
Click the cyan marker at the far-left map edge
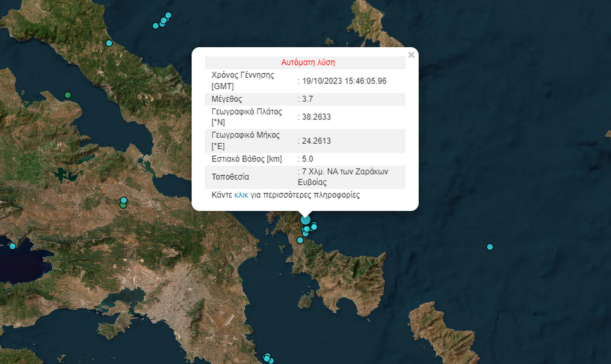[13, 246]
